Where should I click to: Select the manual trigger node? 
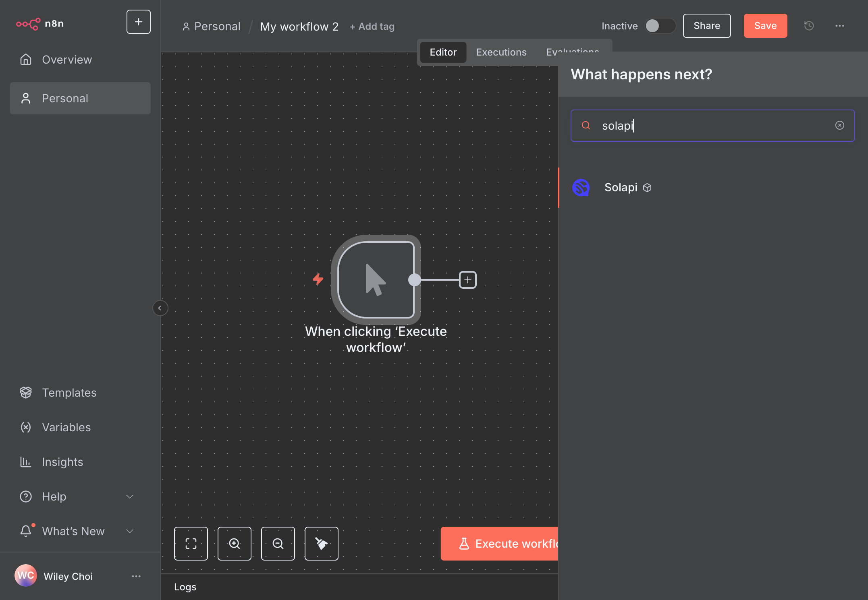[x=376, y=280]
